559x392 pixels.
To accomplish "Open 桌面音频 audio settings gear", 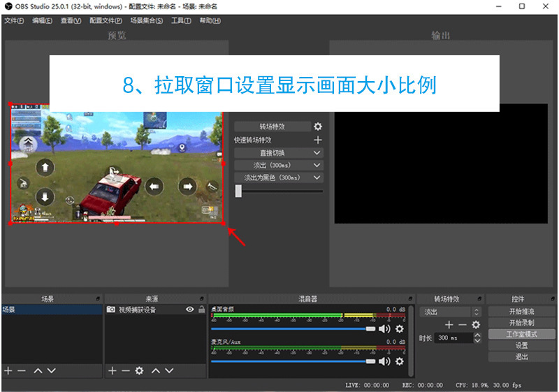I will (400, 328).
